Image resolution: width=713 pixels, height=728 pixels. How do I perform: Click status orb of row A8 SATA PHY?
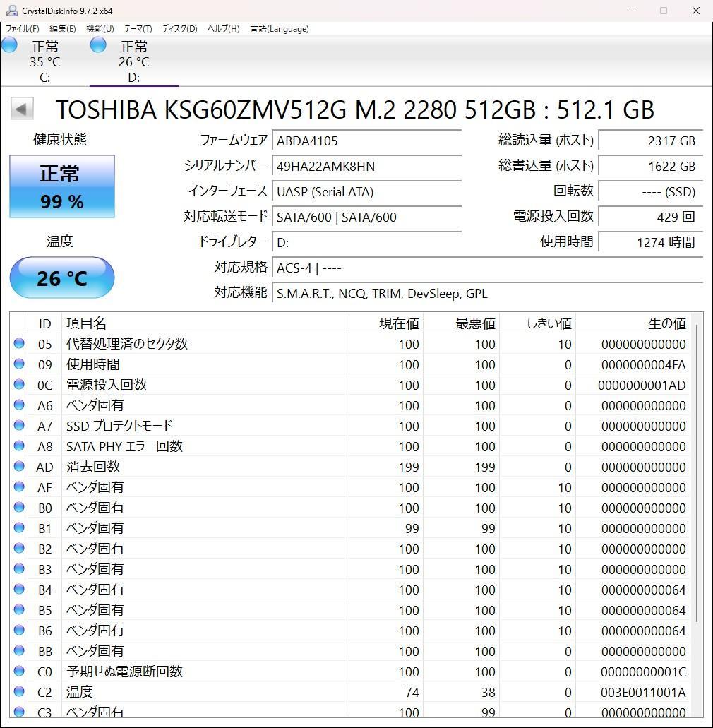pos(19,446)
